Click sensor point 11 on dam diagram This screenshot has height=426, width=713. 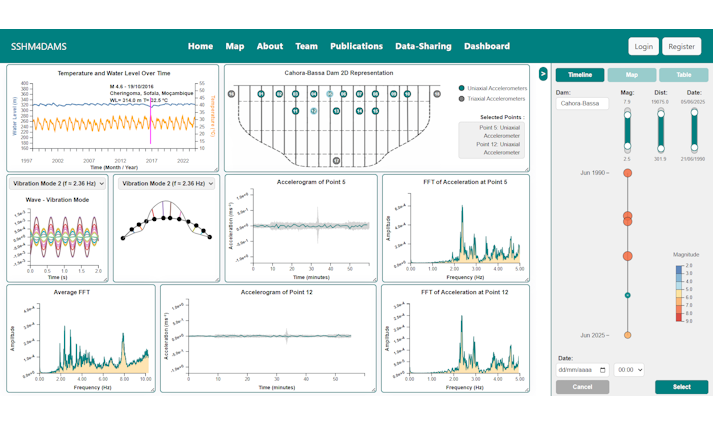click(295, 111)
